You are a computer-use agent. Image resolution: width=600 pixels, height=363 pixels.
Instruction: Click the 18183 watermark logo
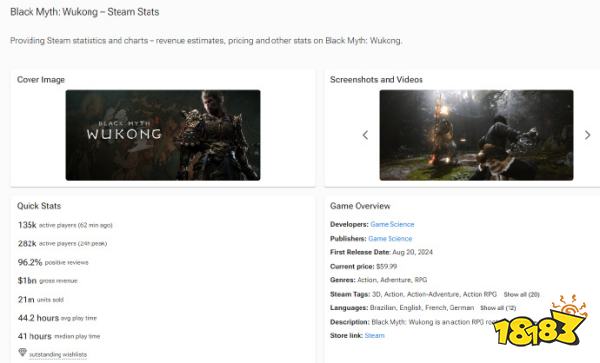(x=540, y=321)
